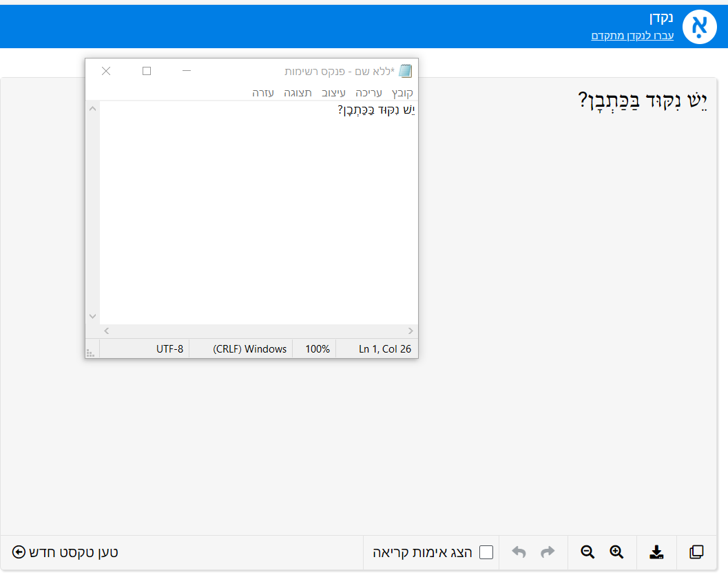Click the redo arrow icon
Screen dimensions: 728x575
548,552
